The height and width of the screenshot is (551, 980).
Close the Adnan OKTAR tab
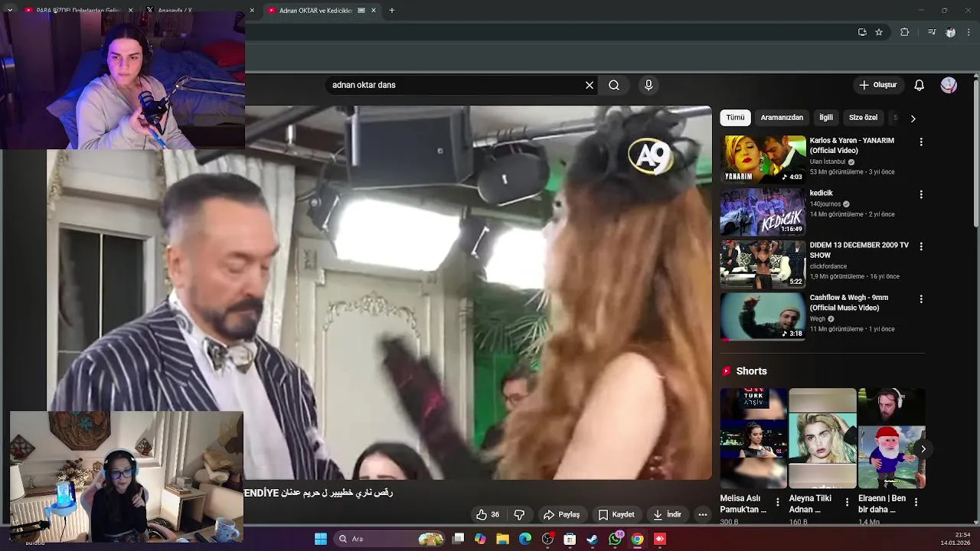point(374,10)
